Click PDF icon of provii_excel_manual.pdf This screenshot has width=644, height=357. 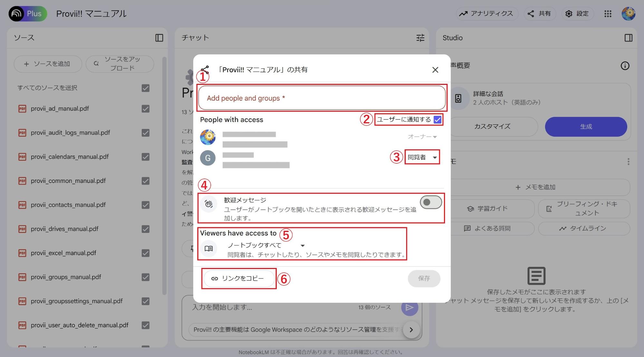(x=22, y=253)
